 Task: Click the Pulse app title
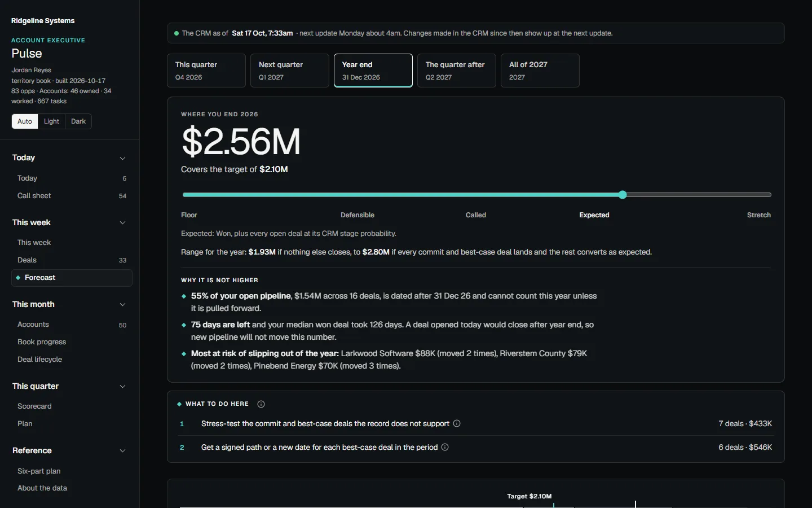(27, 54)
